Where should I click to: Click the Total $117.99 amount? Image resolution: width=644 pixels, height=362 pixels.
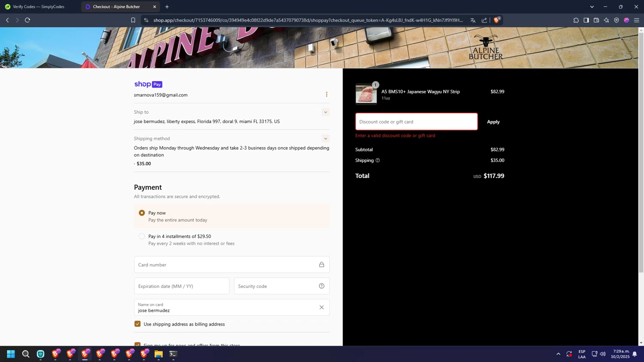pos(494,176)
